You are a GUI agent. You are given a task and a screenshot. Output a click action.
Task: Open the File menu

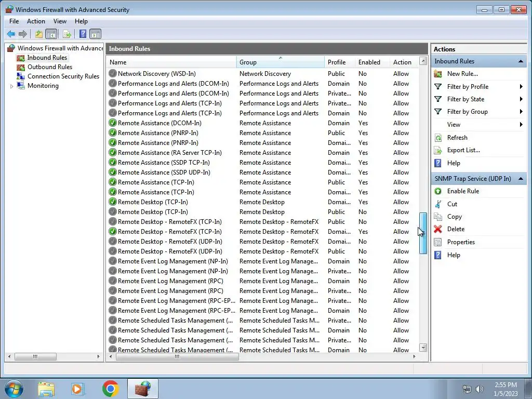(x=14, y=21)
